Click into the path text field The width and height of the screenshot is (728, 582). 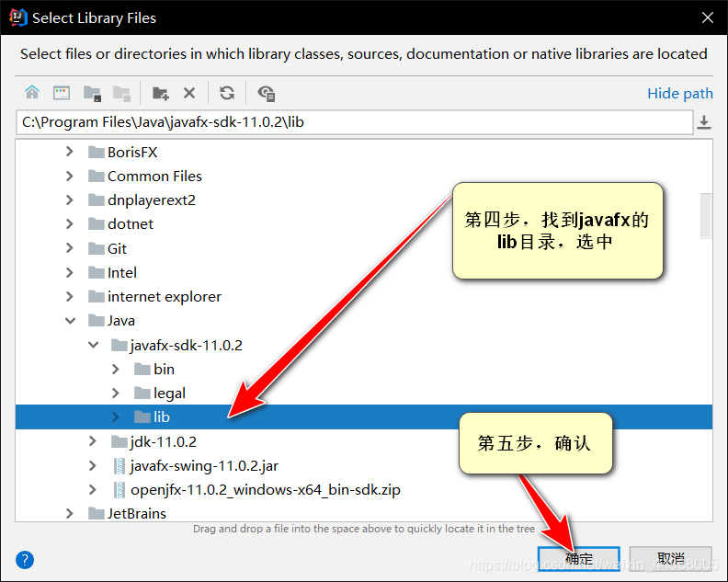pyautogui.click(x=355, y=122)
